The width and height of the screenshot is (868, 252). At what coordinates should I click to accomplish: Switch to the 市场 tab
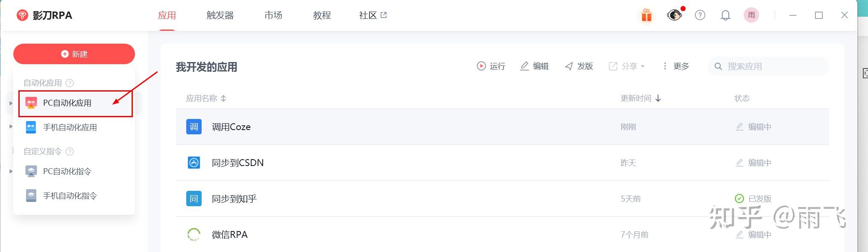[x=273, y=15]
